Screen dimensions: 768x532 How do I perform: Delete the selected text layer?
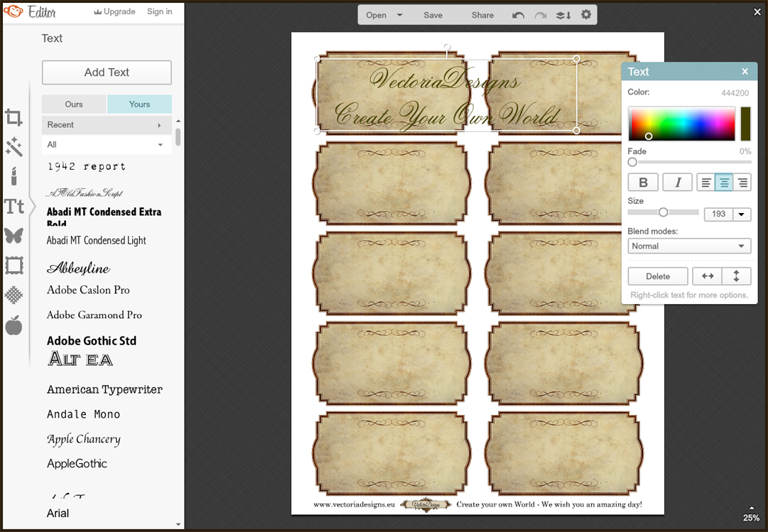(658, 276)
